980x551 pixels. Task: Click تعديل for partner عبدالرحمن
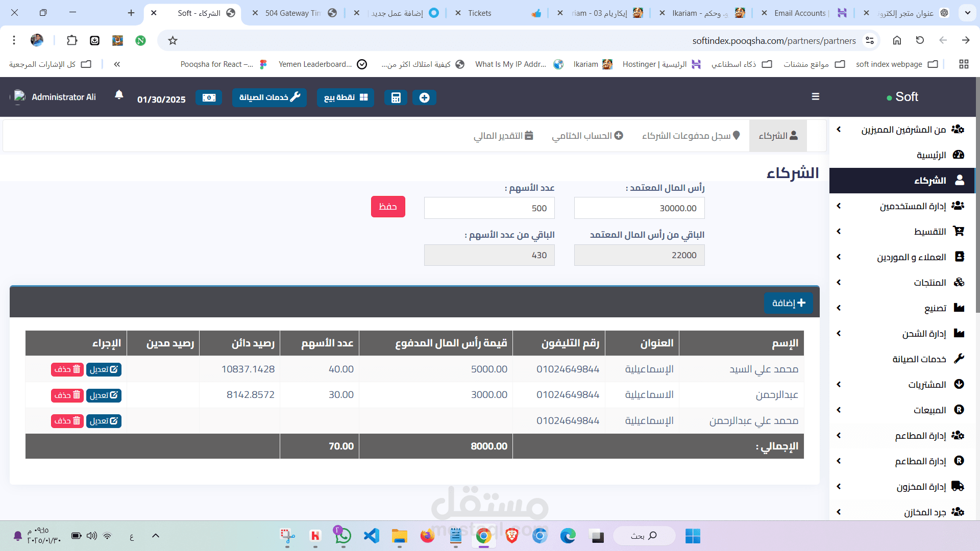click(104, 395)
